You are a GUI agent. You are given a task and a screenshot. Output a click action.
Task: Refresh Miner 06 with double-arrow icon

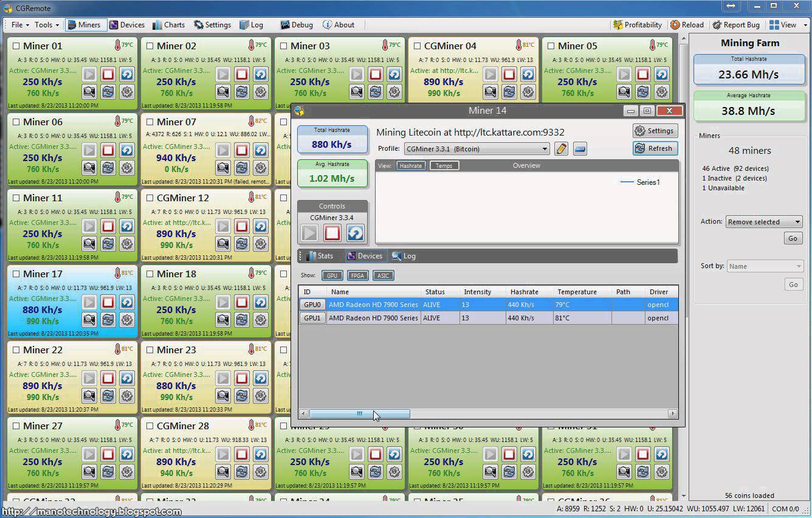pyautogui.click(x=108, y=168)
